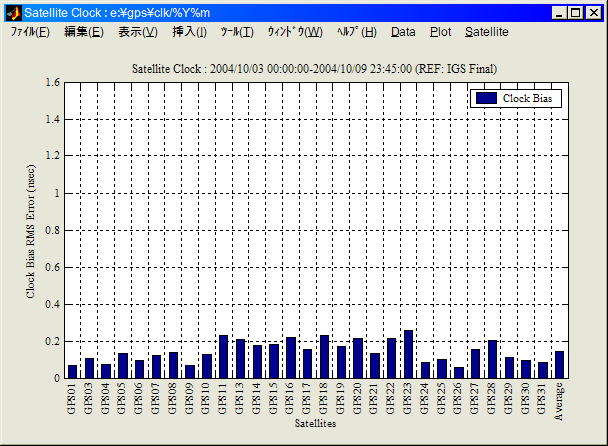Click the Y-axis label Clock Bias RMS Error
The width and height of the screenshot is (608, 446).
click(x=31, y=230)
